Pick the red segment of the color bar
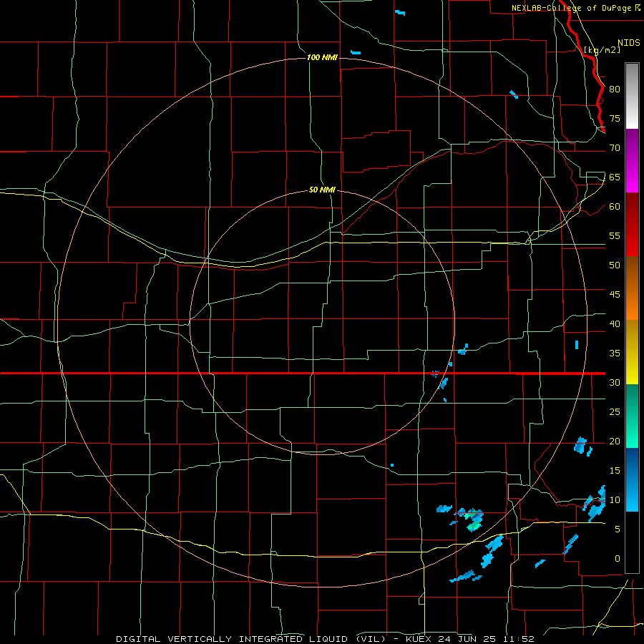644x644 pixels. click(x=632, y=224)
